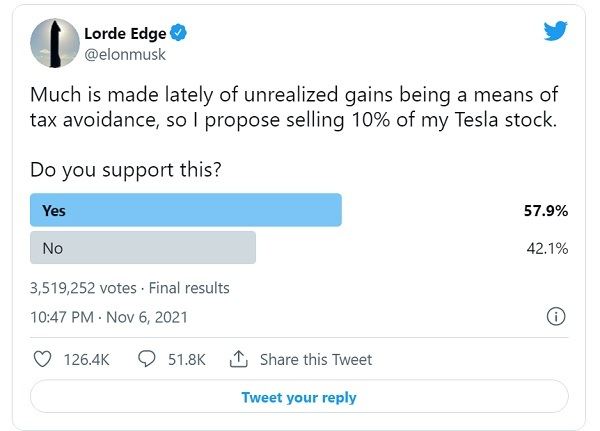The height and width of the screenshot is (431, 600).
Task: Open the tweet info circle icon
Action: [x=556, y=318]
